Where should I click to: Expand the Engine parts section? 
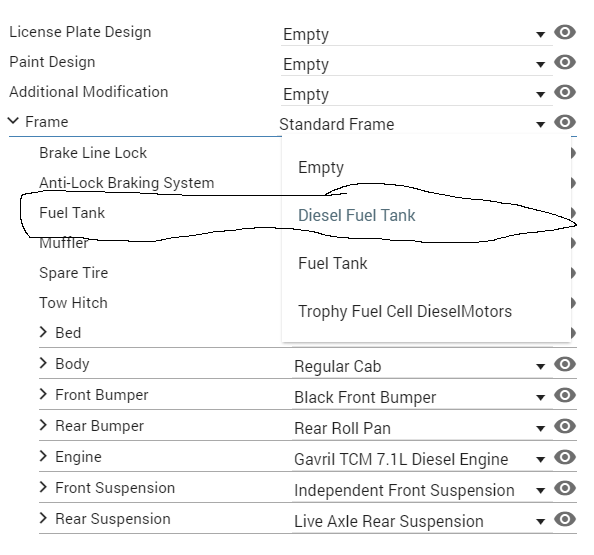point(43,456)
